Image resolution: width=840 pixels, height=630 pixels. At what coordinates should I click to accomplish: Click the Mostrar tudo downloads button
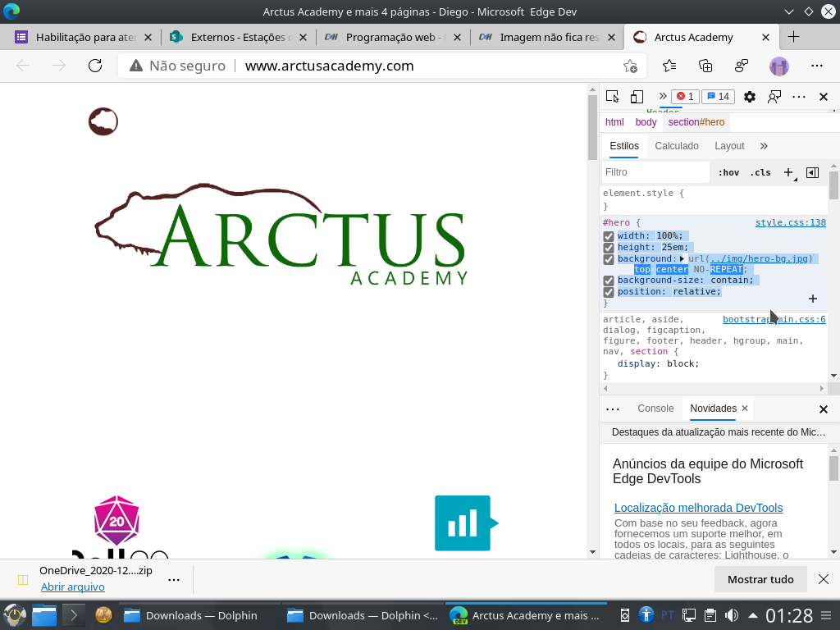pyautogui.click(x=760, y=579)
